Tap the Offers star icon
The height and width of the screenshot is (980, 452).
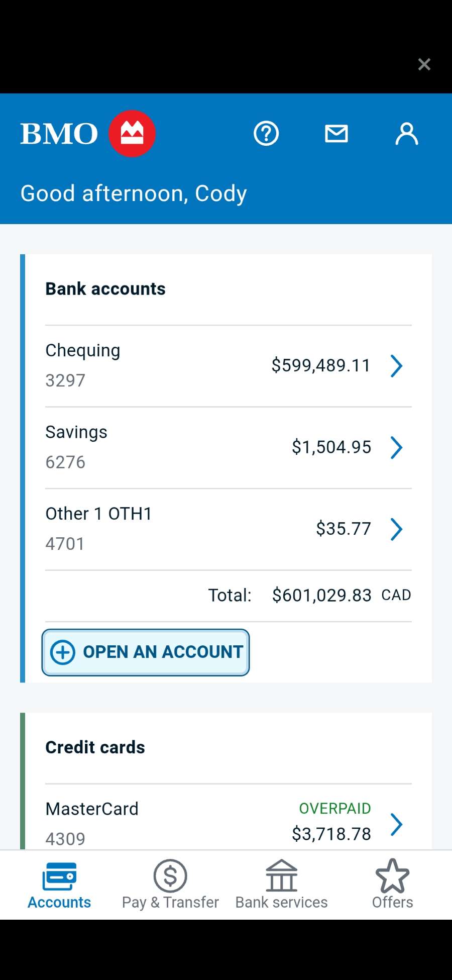point(392,876)
